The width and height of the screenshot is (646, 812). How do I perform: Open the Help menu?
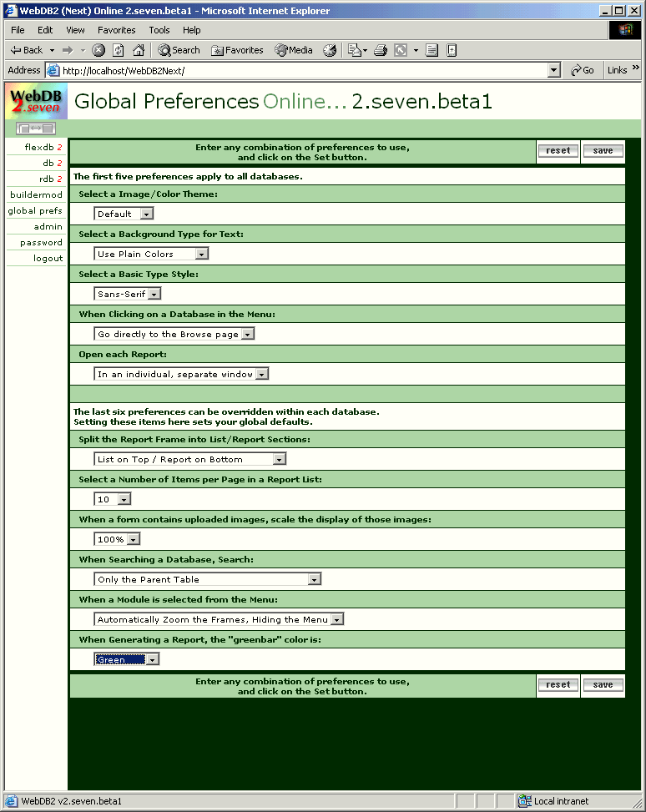tap(191, 30)
